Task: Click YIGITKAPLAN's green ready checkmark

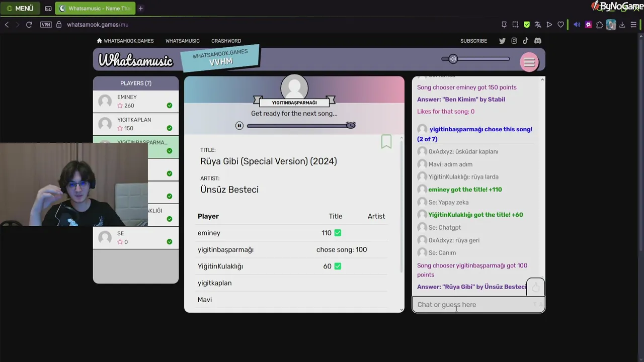Action: tap(170, 128)
